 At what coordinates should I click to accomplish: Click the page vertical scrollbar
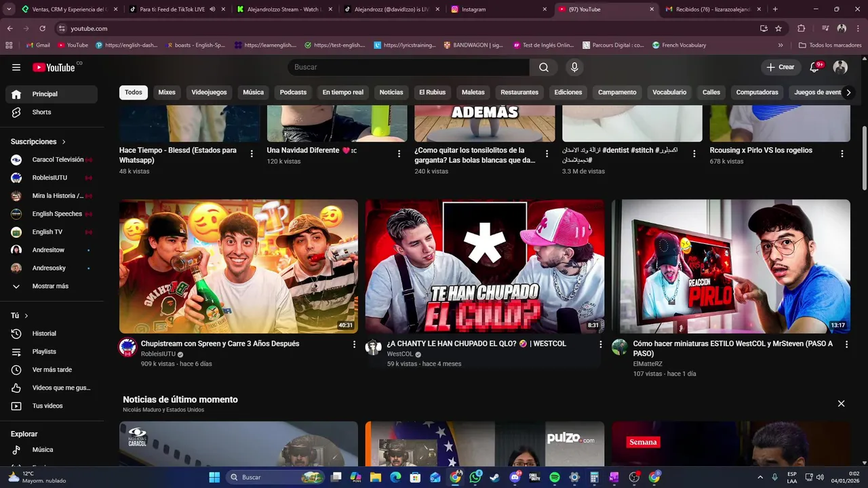click(864, 158)
